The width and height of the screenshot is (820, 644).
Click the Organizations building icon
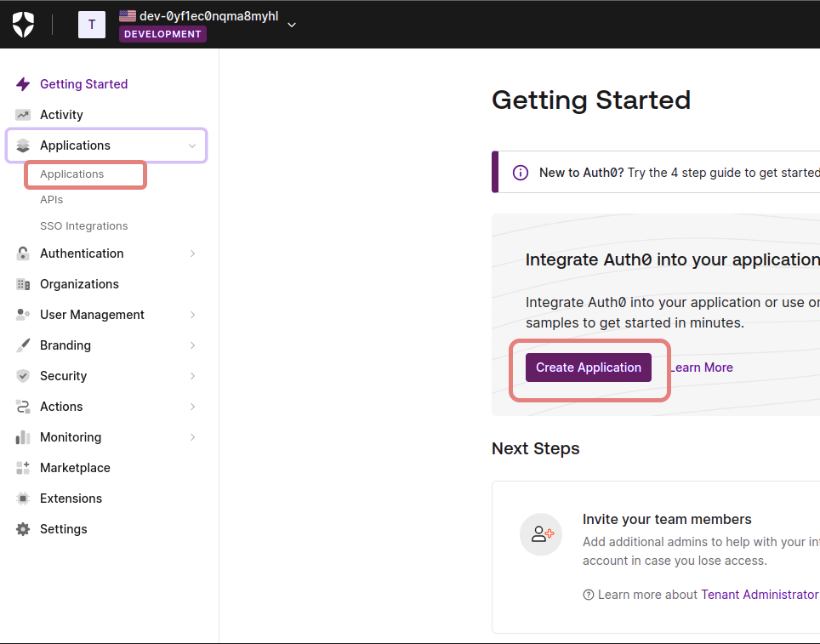(x=22, y=284)
